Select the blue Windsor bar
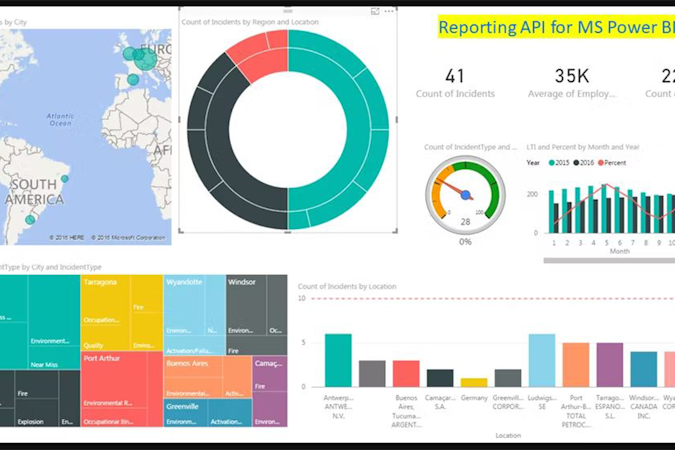The image size is (675, 450). tap(644, 369)
